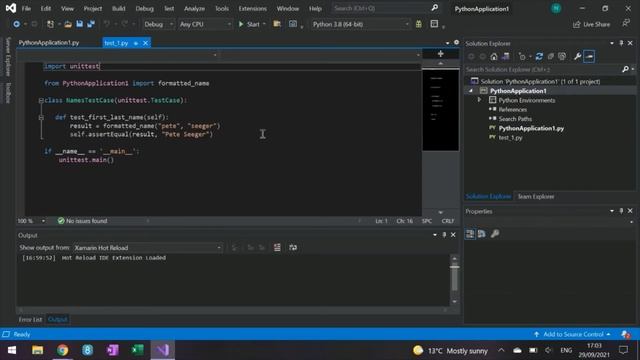Click Add to Source Control in status bar

572,334
